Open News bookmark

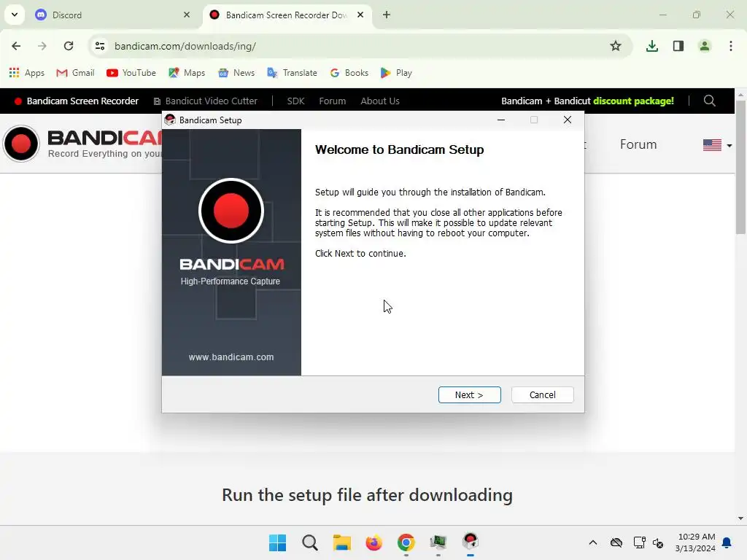pos(236,73)
